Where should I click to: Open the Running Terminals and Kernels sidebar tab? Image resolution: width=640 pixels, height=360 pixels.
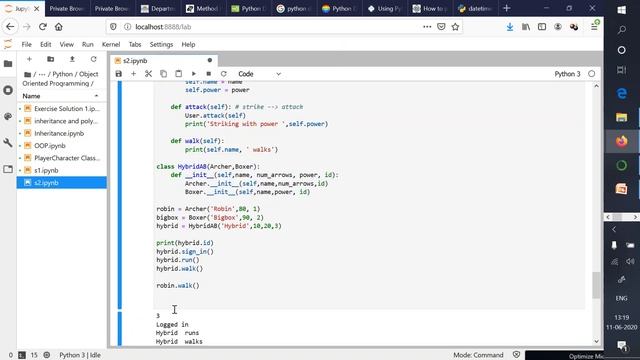8,90
